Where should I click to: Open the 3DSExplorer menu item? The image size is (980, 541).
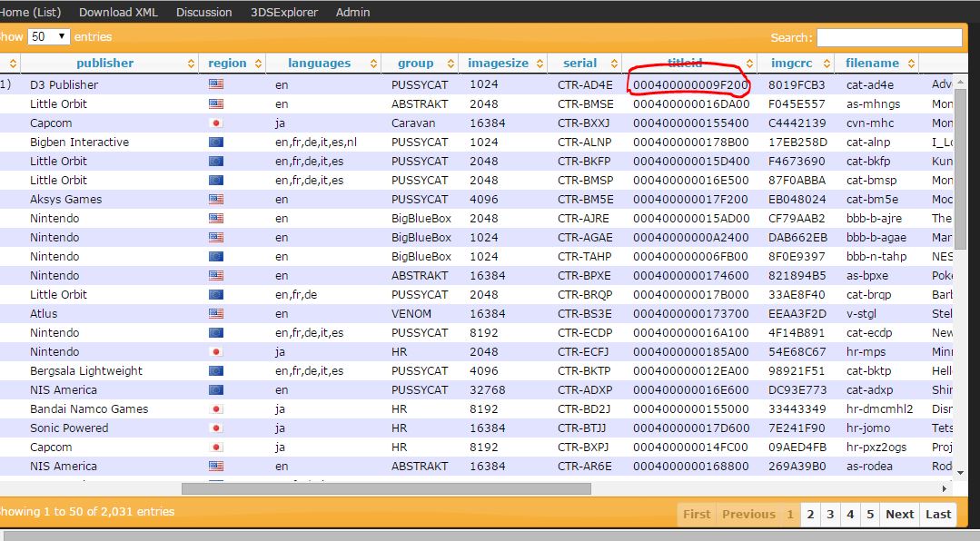click(283, 12)
